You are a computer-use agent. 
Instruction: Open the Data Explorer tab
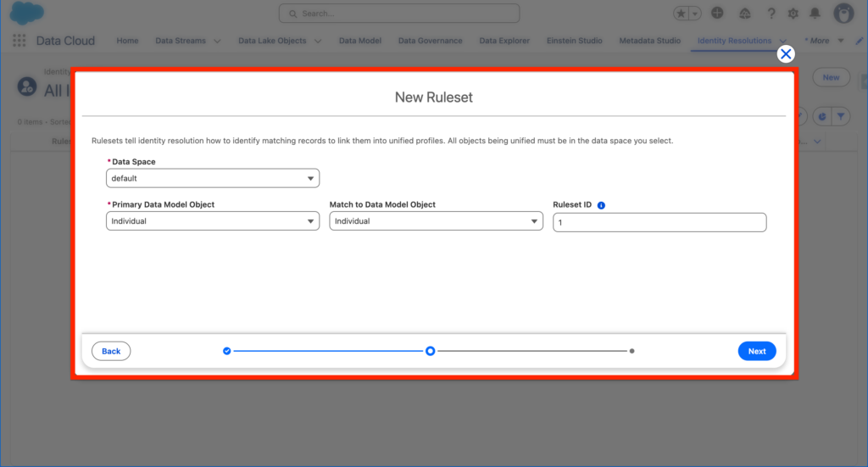pos(507,41)
